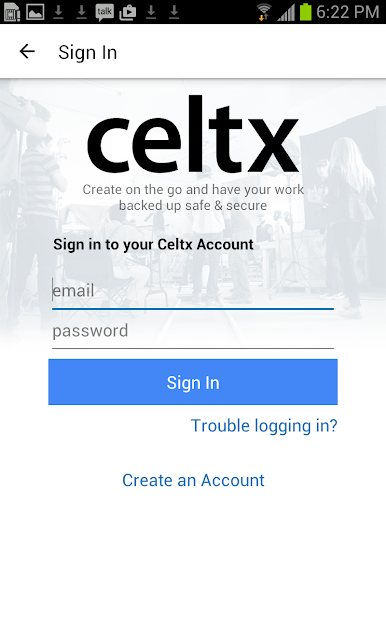Tap the cellular signal bars icon
Image resolution: width=386 pixels, height=618 pixels.
[x=286, y=12]
